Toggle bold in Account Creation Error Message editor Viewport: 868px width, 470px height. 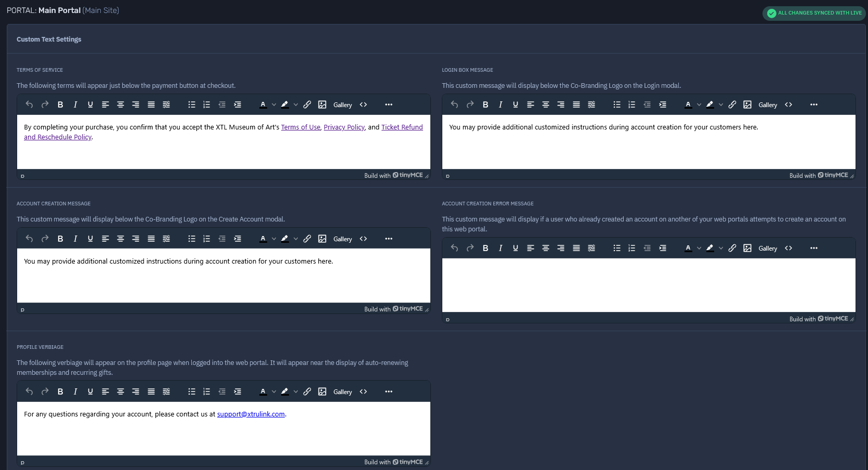point(485,248)
